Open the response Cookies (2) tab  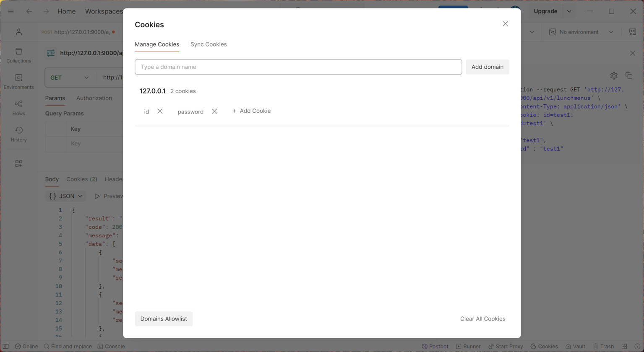[82, 179]
